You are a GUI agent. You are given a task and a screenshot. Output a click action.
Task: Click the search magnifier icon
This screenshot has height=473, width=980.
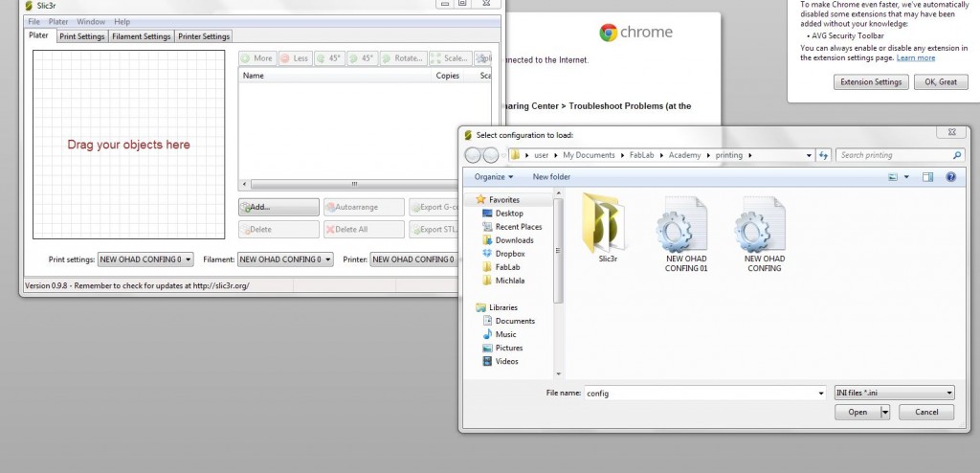click(957, 155)
